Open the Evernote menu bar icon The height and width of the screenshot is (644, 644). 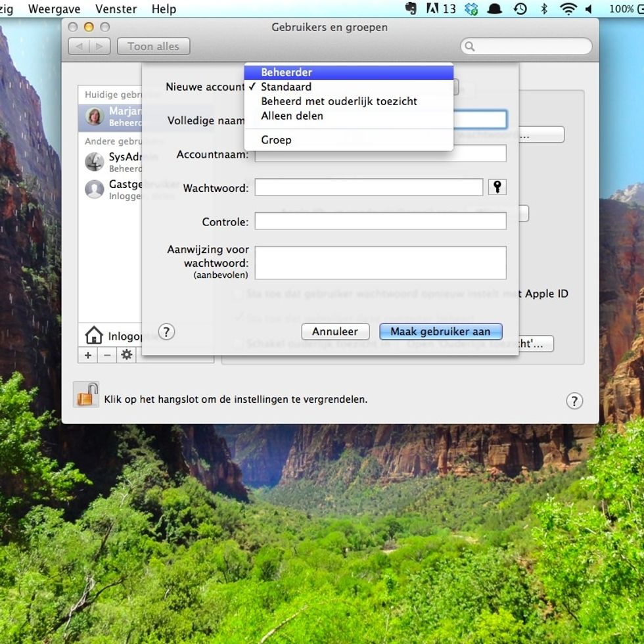tap(411, 9)
